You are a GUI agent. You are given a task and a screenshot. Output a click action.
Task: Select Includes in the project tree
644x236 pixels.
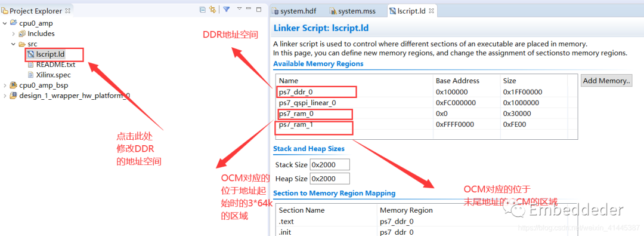[41, 33]
